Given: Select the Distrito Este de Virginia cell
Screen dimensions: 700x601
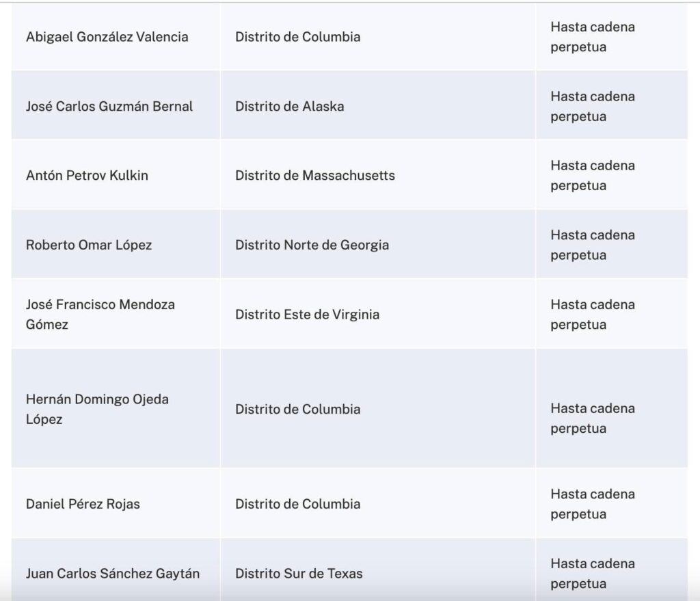Looking at the screenshot, I should click(307, 315).
